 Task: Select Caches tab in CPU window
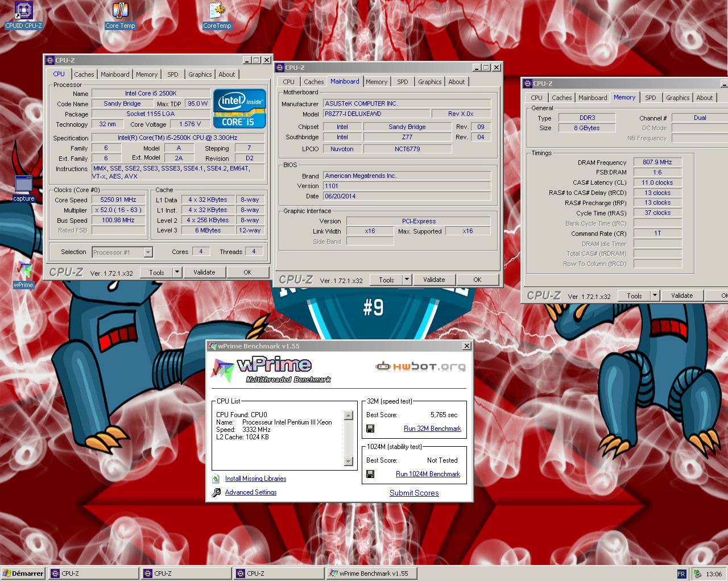84,74
